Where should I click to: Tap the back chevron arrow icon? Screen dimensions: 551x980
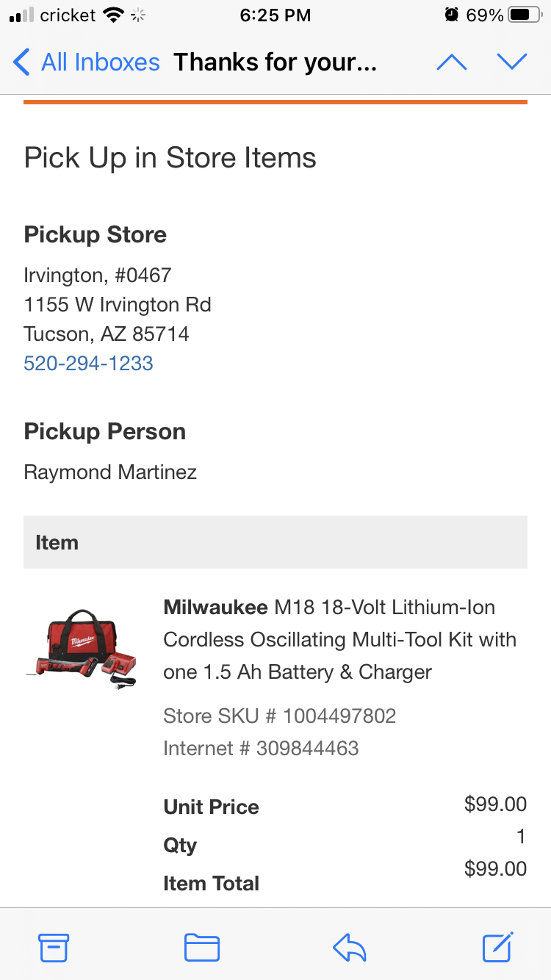point(22,62)
